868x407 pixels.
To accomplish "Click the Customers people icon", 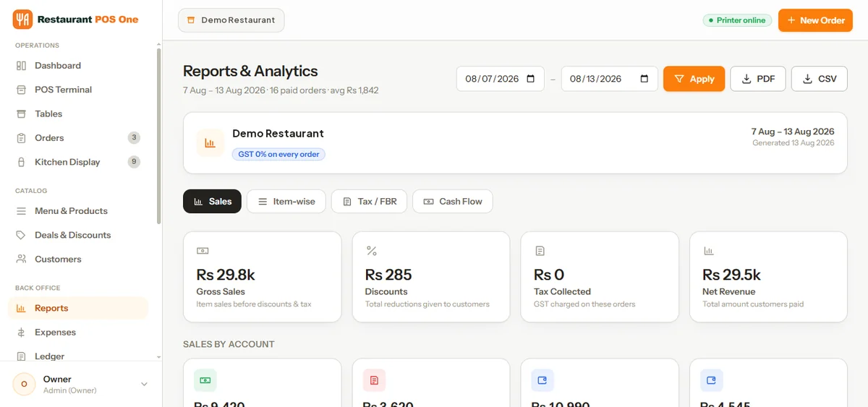I will click(21, 259).
